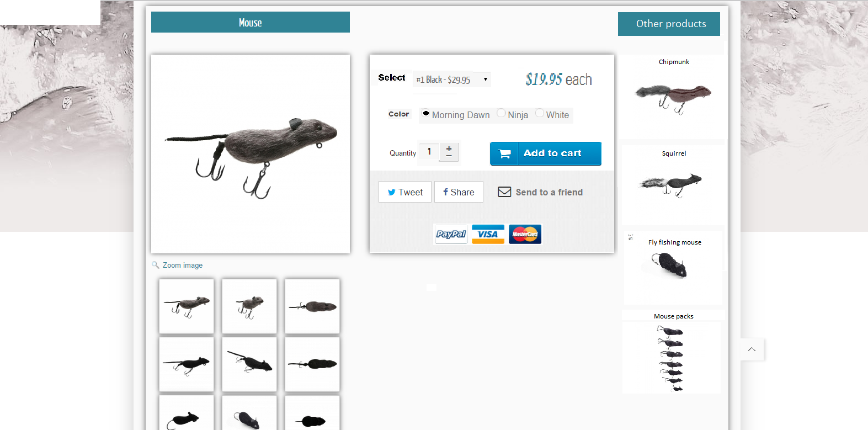The height and width of the screenshot is (430, 868).
Task: Click the VISA card icon
Action: [488, 234]
